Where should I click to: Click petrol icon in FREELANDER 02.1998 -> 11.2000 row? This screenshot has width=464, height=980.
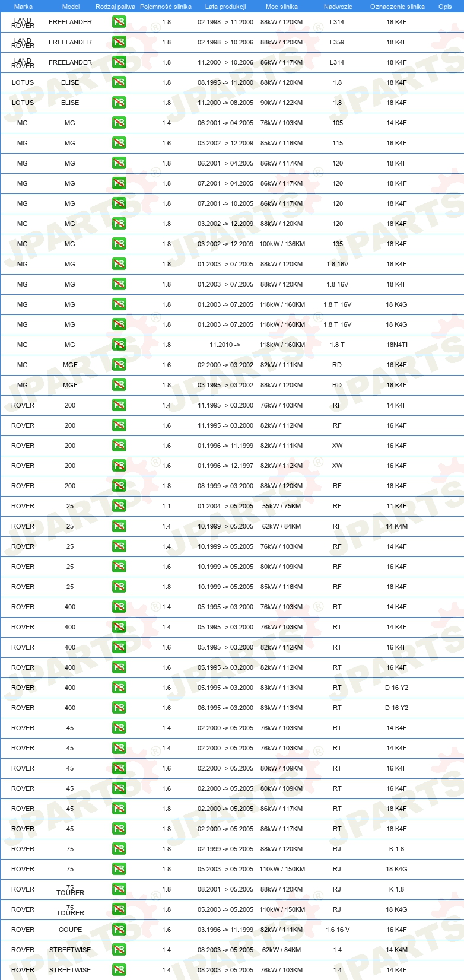pos(119,22)
